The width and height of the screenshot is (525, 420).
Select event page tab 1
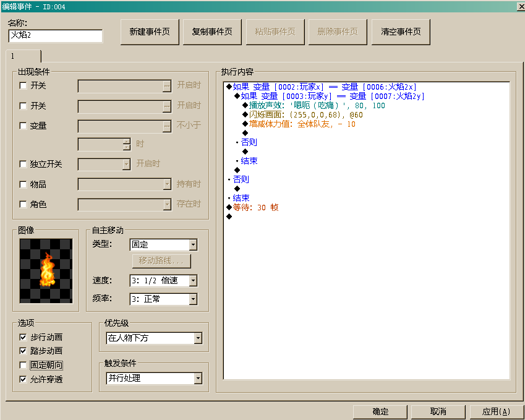(23, 56)
